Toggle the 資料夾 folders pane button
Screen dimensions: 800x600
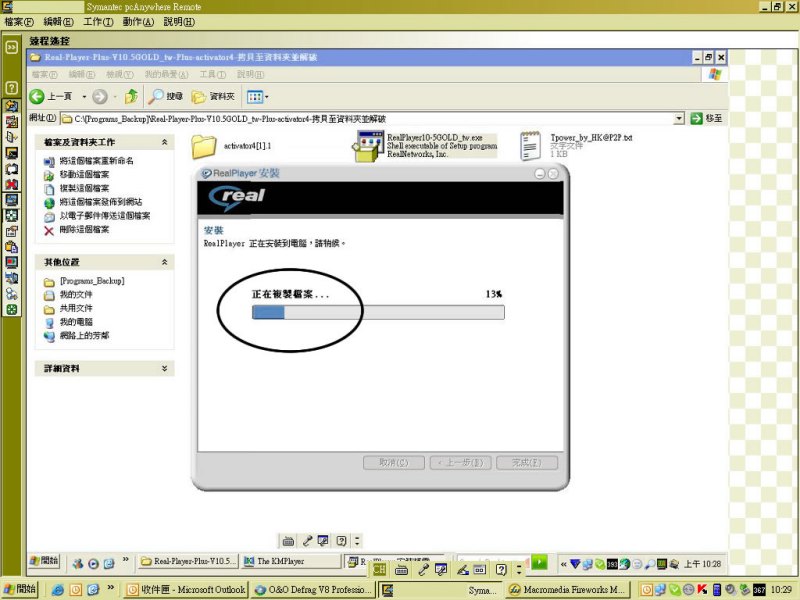(213, 96)
